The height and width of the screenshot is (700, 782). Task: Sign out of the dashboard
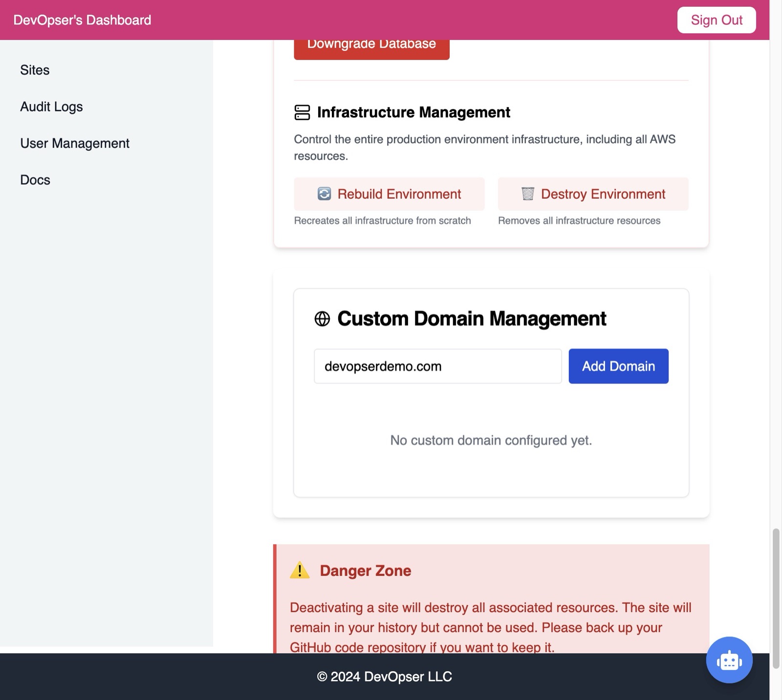[717, 20]
